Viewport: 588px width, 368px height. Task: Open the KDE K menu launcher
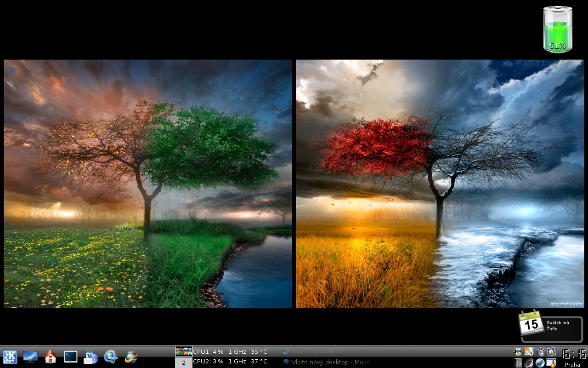10,357
